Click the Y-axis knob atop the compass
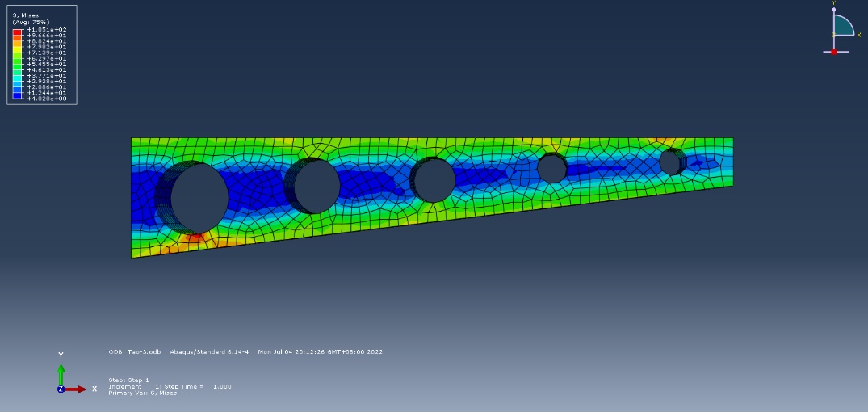The height and width of the screenshot is (412, 868). pyautogui.click(x=834, y=10)
